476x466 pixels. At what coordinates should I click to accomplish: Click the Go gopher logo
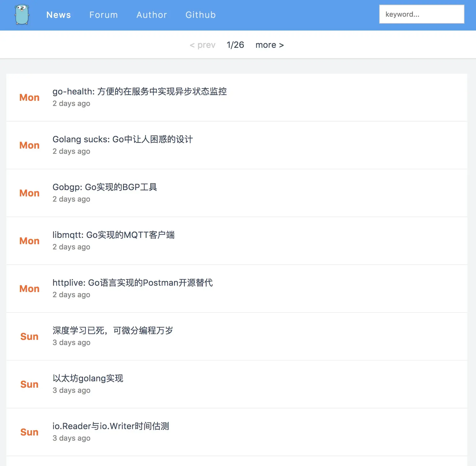[22, 15]
